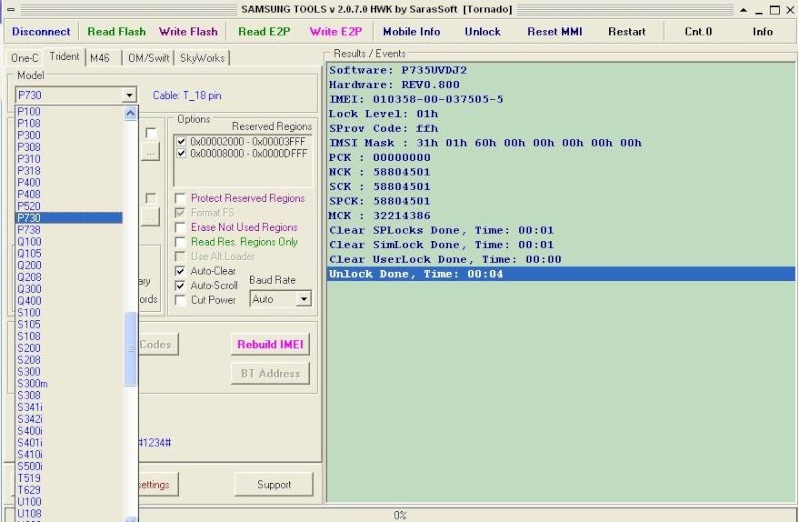Pick model S341i from the list
Viewport: 799px width, 522px height.
coord(69,407)
